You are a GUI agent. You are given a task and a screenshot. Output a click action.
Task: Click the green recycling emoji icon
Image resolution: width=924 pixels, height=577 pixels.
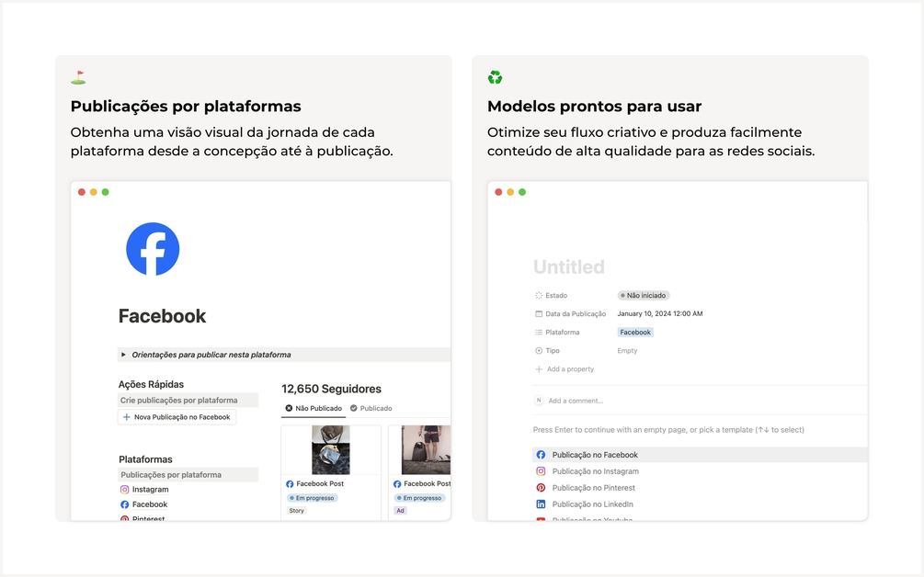[495, 77]
